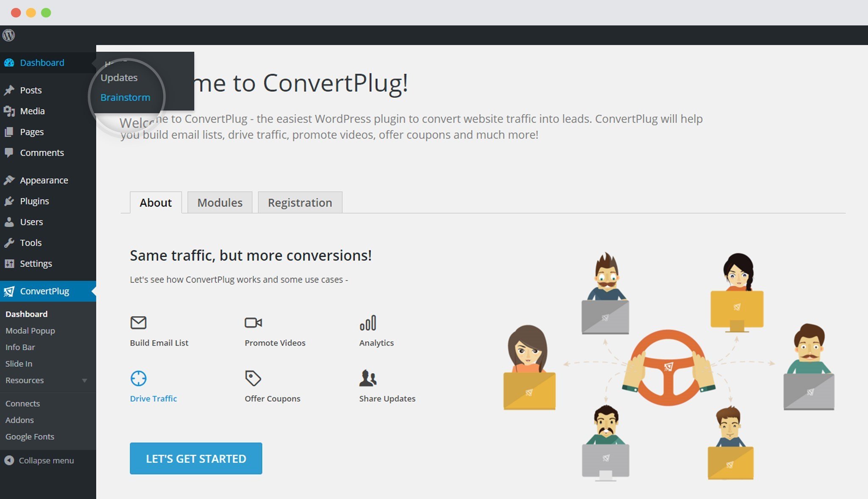Open the Settings menu
868x499 pixels.
pos(48,263)
